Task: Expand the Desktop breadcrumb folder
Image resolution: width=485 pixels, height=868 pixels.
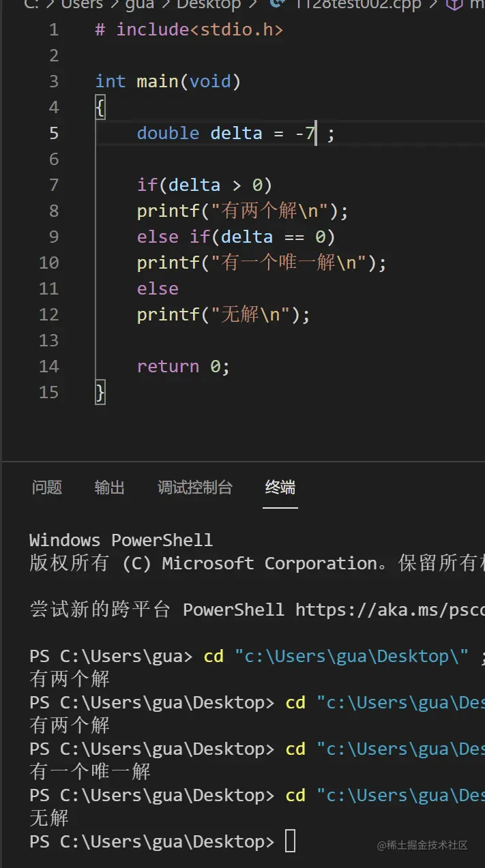Action: (x=209, y=4)
